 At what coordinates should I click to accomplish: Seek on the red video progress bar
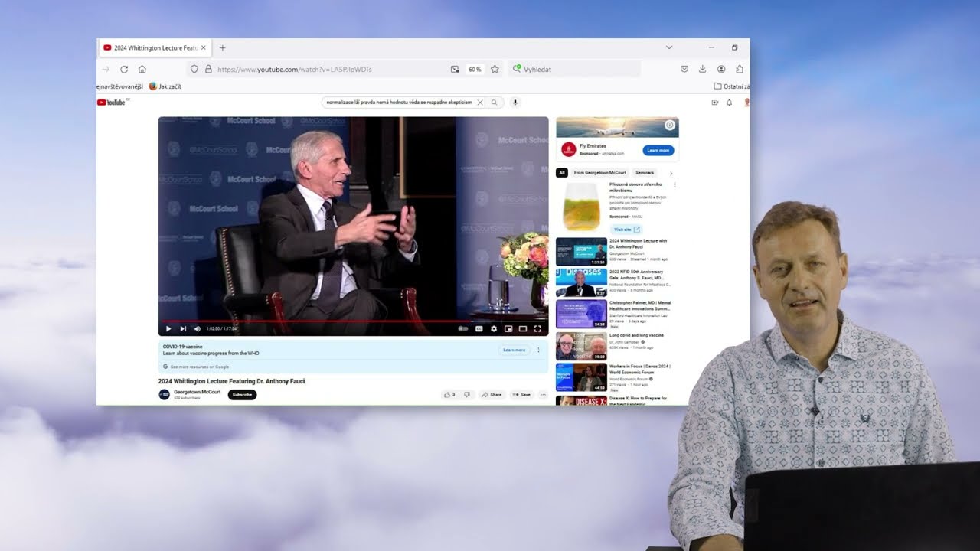[x=353, y=321]
